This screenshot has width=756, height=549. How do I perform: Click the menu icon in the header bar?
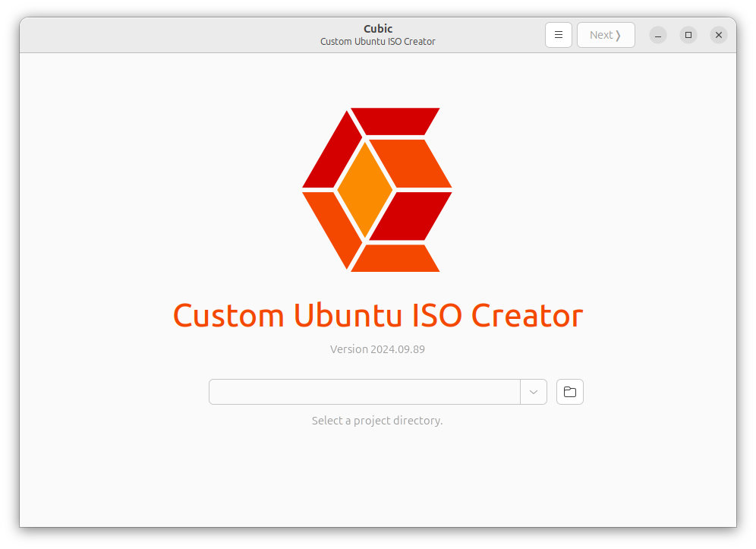[x=559, y=35]
